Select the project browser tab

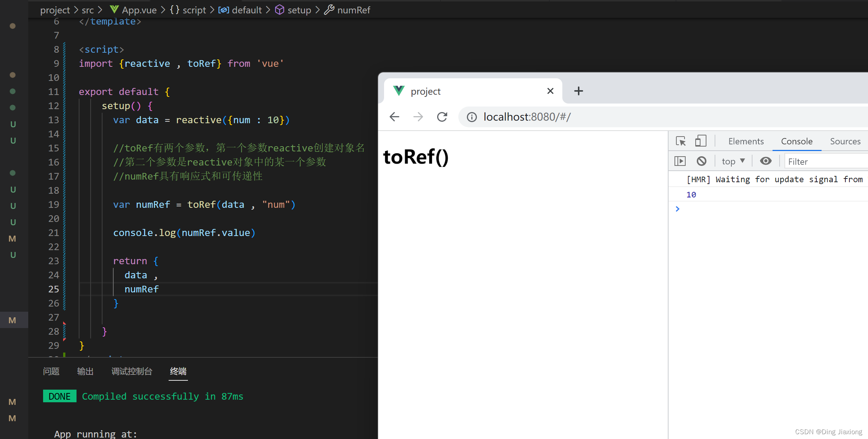click(473, 91)
